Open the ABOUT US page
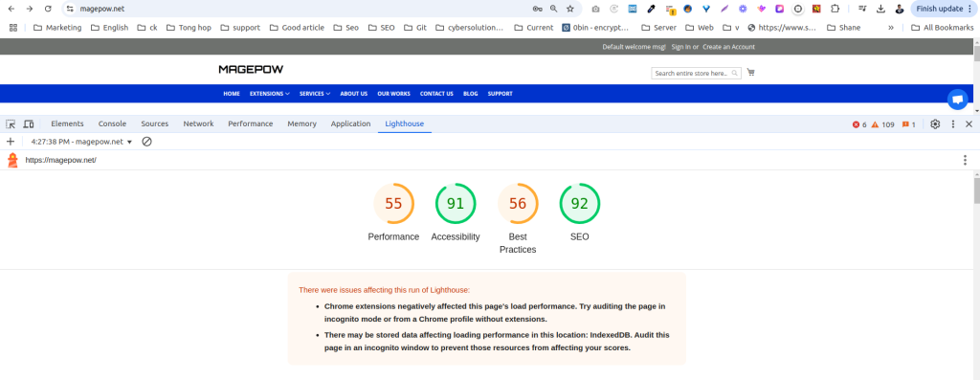This screenshot has width=980, height=380. tap(354, 94)
